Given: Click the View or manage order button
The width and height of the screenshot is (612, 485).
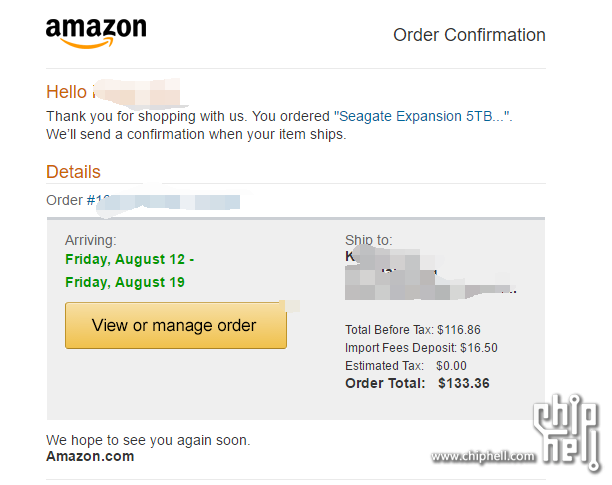Looking at the screenshot, I should point(176,325).
